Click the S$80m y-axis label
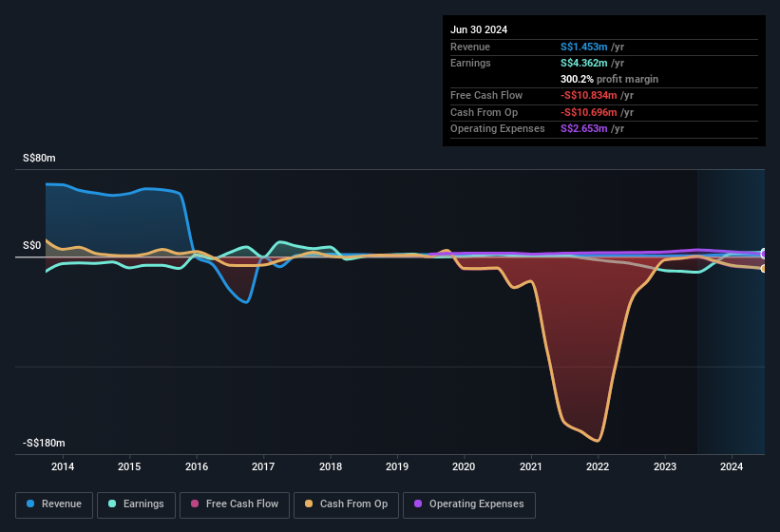The width and height of the screenshot is (780, 532). click(x=39, y=158)
